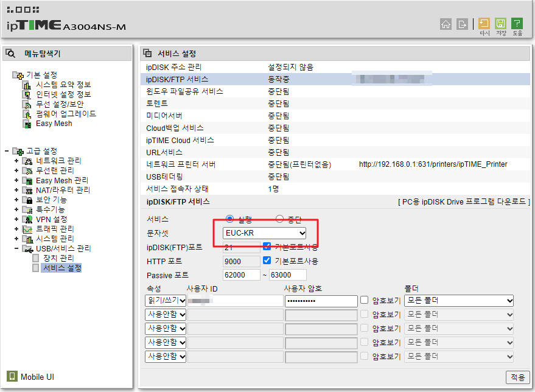Image resolution: width=535 pixels, height=392 pixels.
Task: Go to the home icon in header
Action: point(446,24)
